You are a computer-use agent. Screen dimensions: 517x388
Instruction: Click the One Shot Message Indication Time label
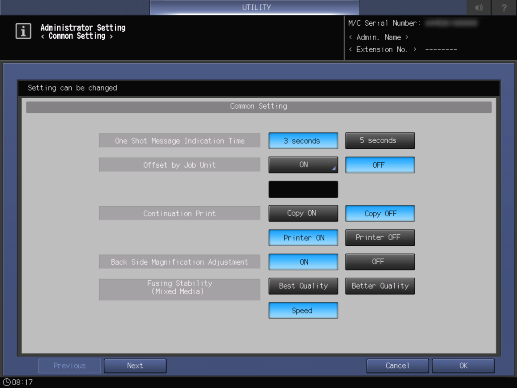179,141
